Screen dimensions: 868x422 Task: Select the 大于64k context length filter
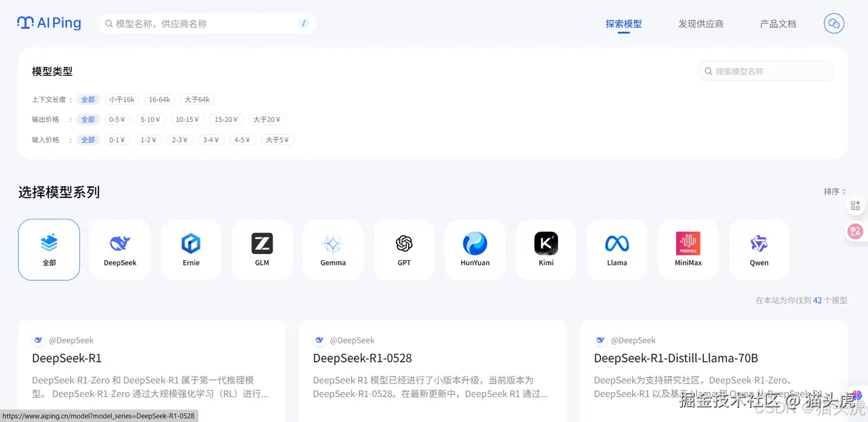(197, 99)
